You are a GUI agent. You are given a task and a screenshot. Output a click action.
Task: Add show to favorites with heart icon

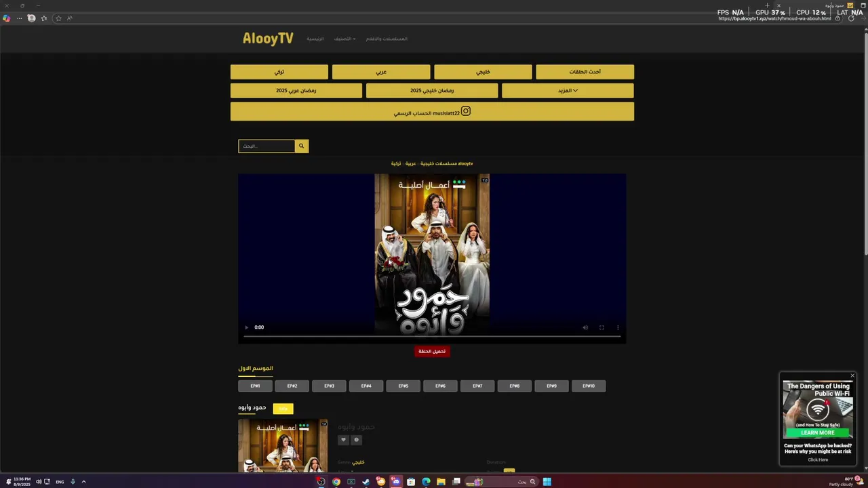tap(343, 440)
